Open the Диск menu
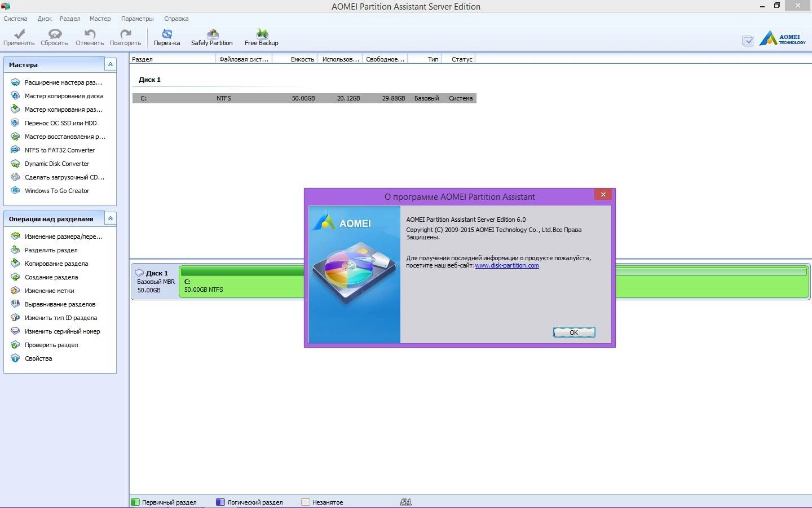Screen dimensions: 812x508 point(45,19)
